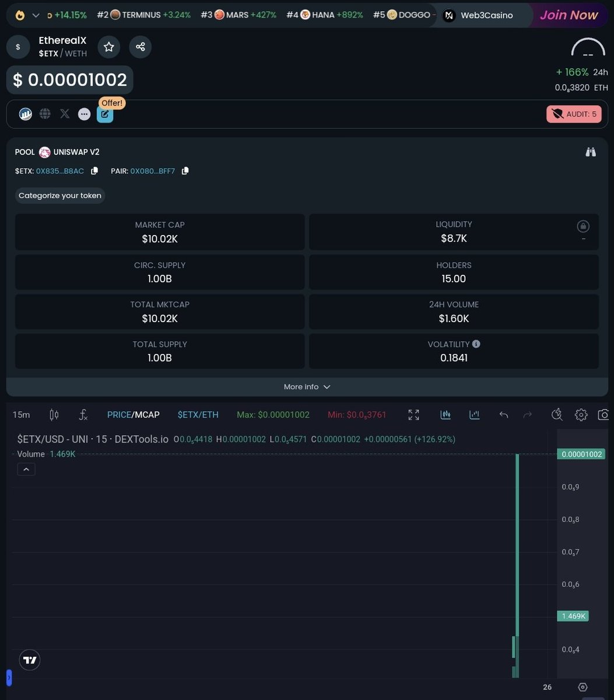Take a chart snapshot with camera icon
Viewport: 614px width, 700px height.
click(604, 415)
